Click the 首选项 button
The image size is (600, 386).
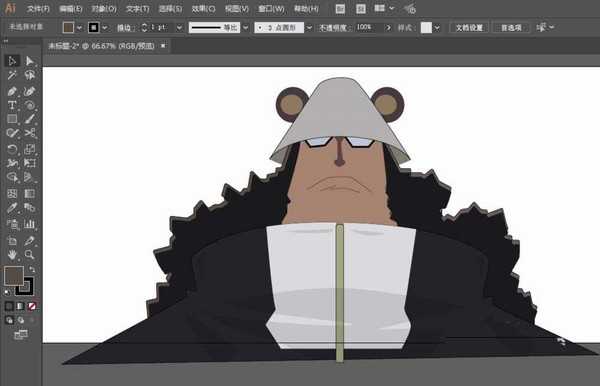(511, 28)
